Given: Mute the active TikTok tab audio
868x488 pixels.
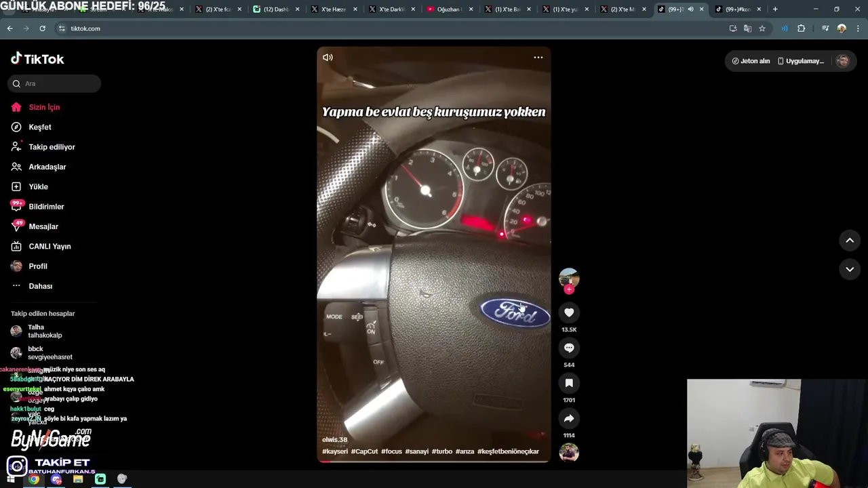Looking at the screenshot, I should pos(690,9).
